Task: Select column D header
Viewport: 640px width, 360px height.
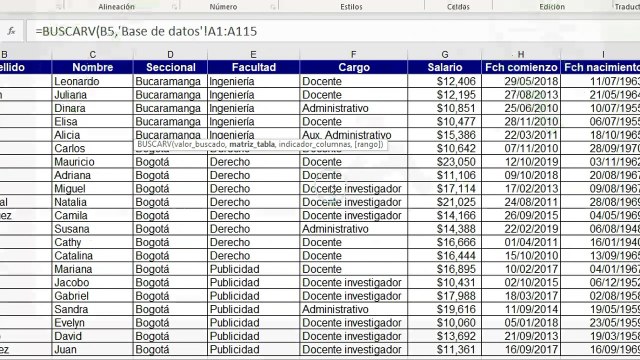Action: (x=170, y=54)
